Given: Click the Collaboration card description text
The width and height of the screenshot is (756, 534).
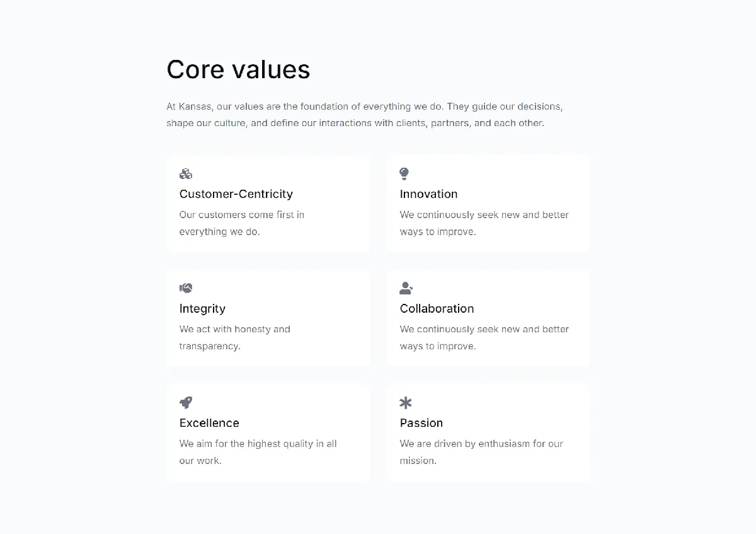Looking at the screenshot, I should point(484,337).
